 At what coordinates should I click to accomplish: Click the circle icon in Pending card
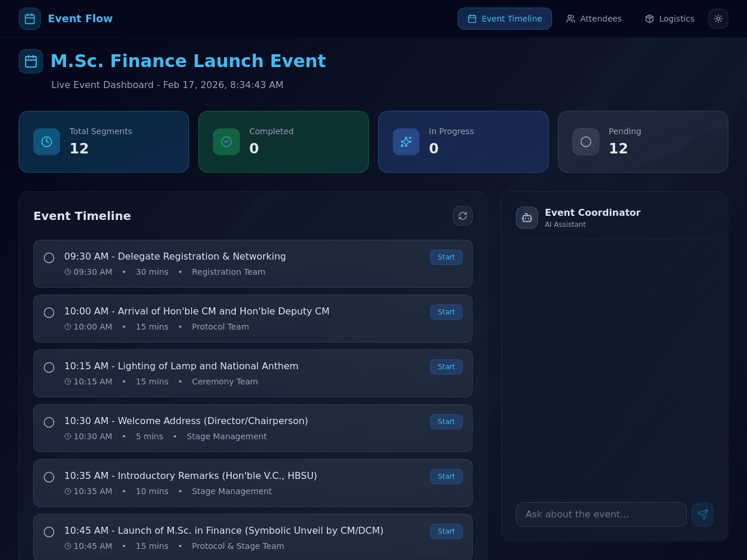click(586, 142)
